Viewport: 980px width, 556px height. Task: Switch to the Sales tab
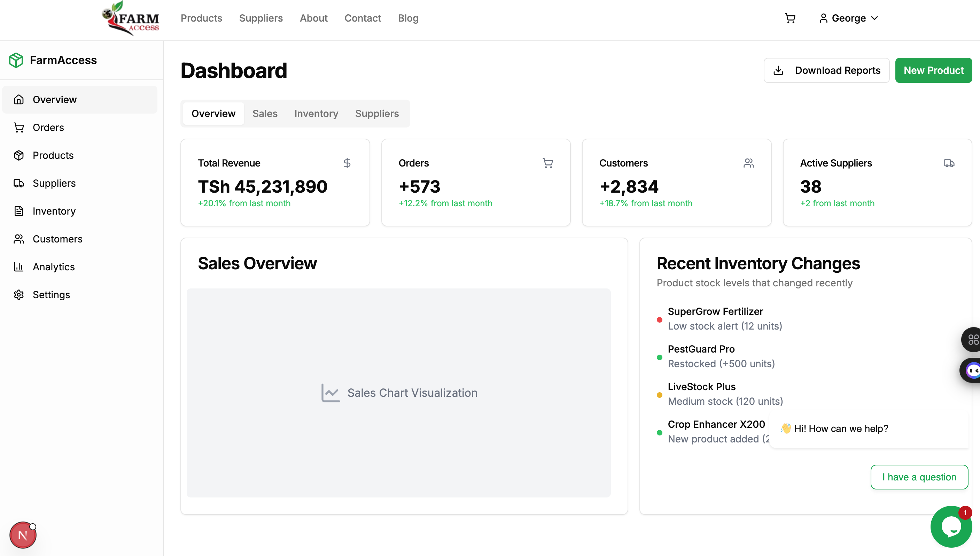tap(265, 114)
